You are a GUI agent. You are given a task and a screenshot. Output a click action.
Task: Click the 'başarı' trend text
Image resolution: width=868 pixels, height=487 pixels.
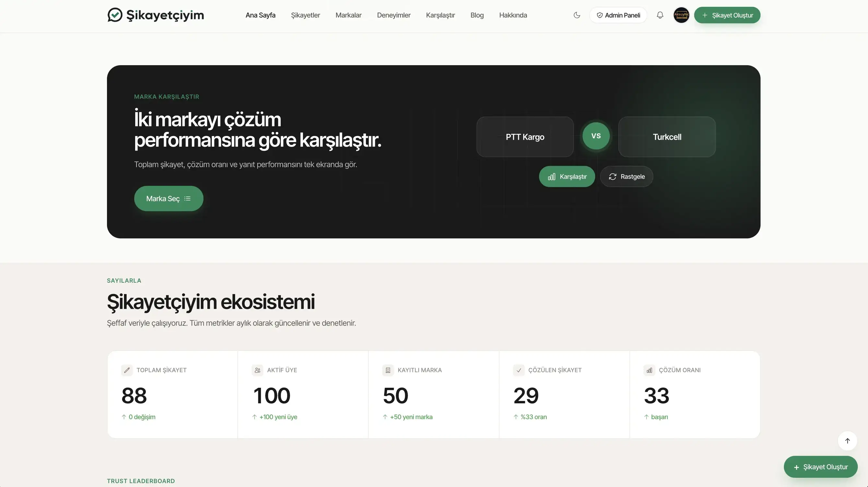659,417
